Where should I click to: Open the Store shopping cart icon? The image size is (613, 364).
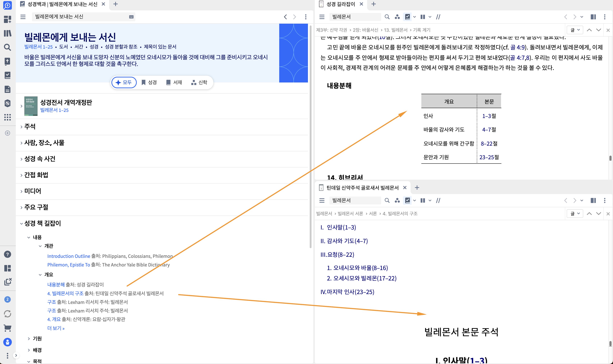7,328
